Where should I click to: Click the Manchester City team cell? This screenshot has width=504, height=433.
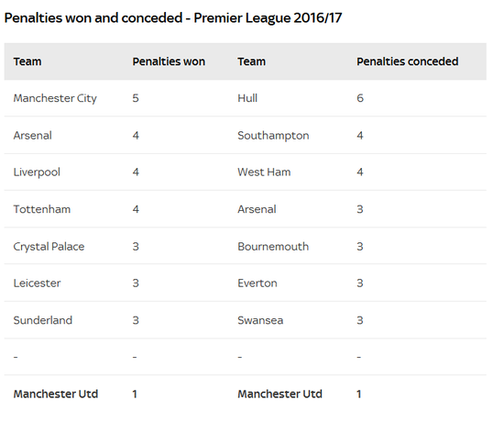point(55,98)
